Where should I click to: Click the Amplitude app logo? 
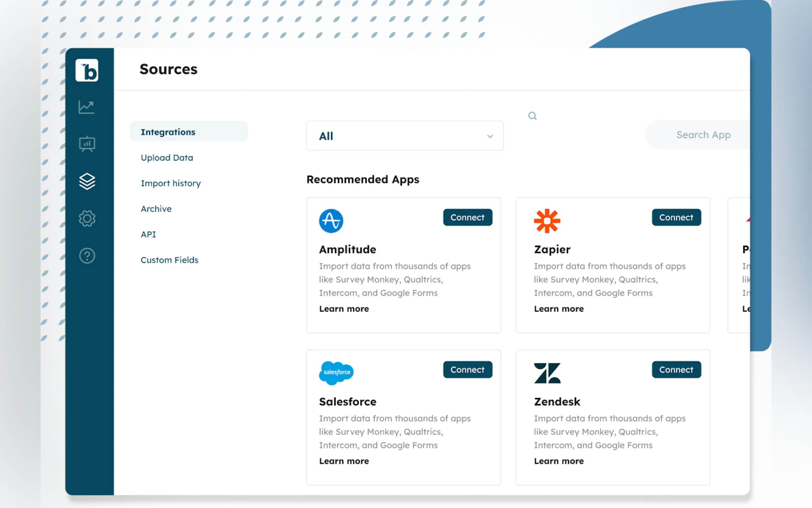pos(331,221)
